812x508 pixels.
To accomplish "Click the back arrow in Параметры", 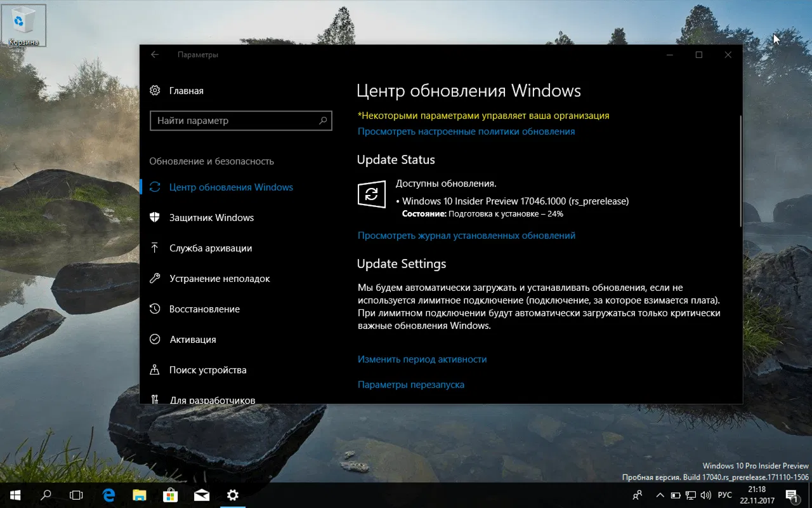I will coord(155,55).
